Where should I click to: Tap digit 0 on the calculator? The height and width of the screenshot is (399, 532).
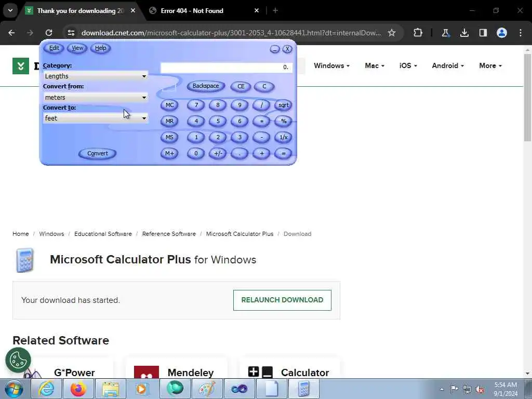(x=196, y=153)
